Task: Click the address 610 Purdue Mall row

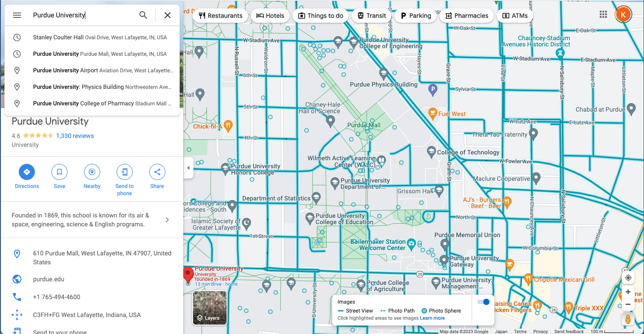Action: (92, 258)
